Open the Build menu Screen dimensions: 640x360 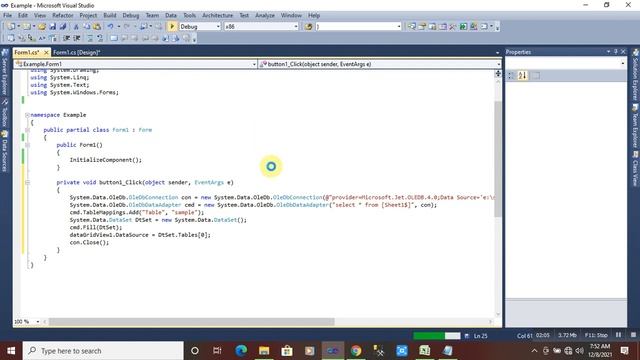click(109, 16)
